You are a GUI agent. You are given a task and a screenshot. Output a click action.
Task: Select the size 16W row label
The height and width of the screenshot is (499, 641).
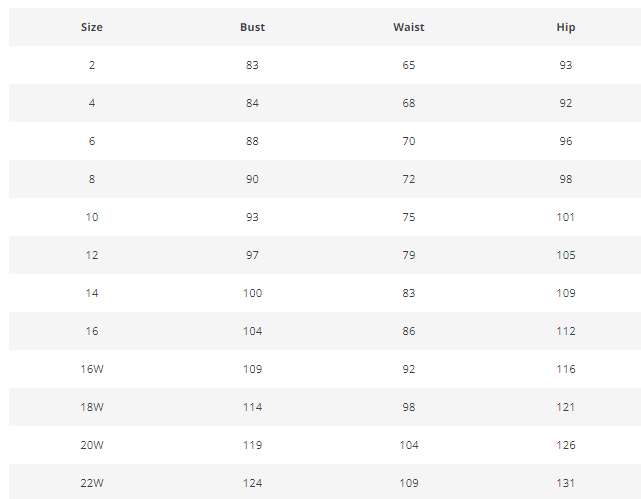(x=92, y=369)
